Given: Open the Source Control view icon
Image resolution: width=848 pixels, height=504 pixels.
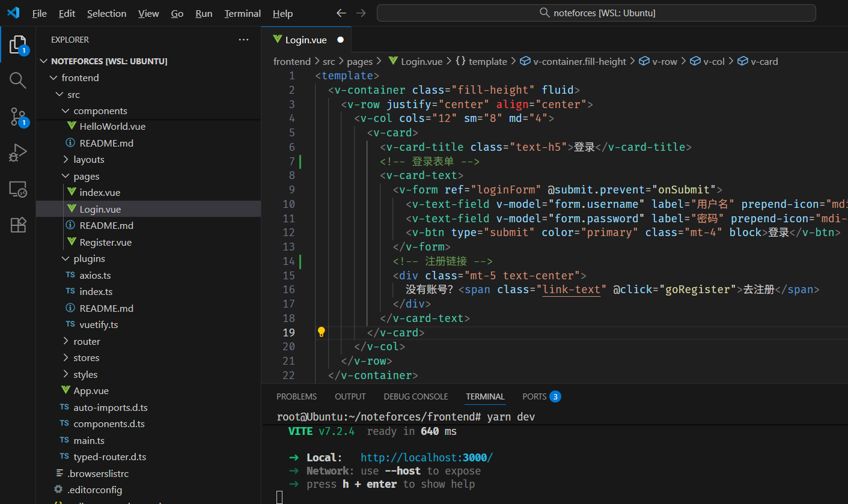Looking at the screenshot, I should click(x=18, y=117).
